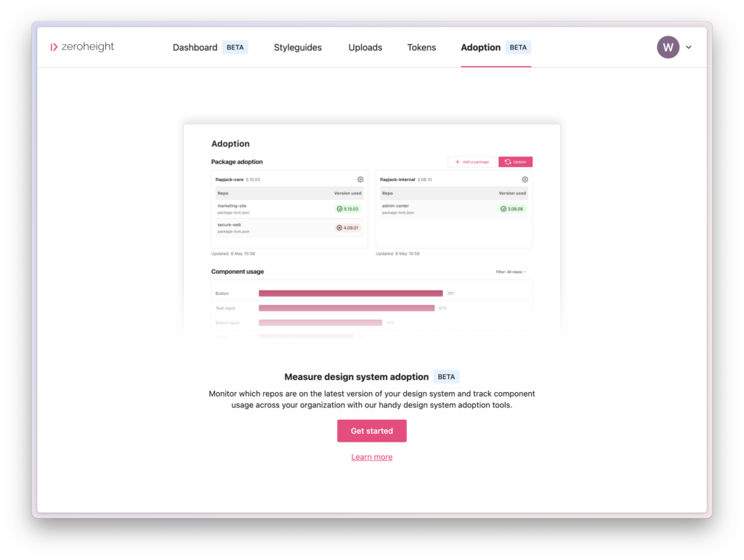Go to the Uploads tab
This screenshot has width=744, height=560.
pyautogui.click(x=365, y=47)
